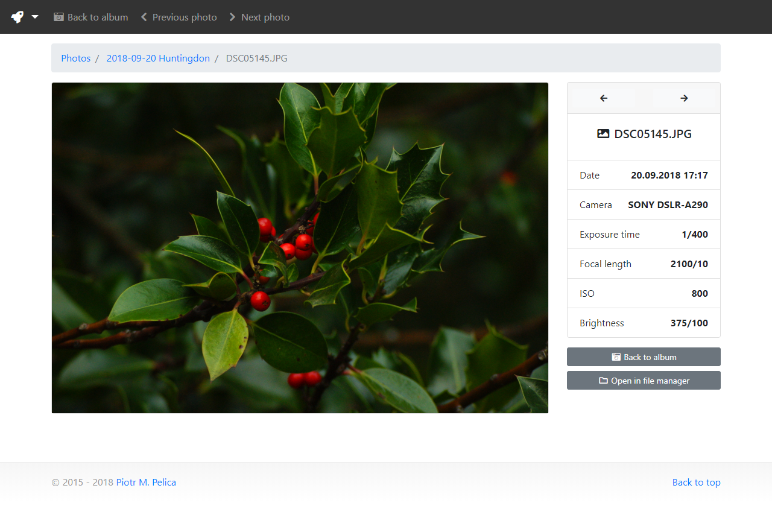Viewport: 772px width, 532px height.
Task: Click the date value 20.09.2018 17:17
Action: (669, 176)
